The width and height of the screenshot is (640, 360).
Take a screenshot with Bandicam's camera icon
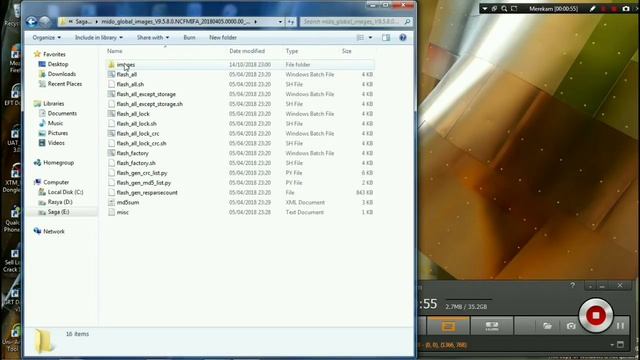[x=571, y=326]
